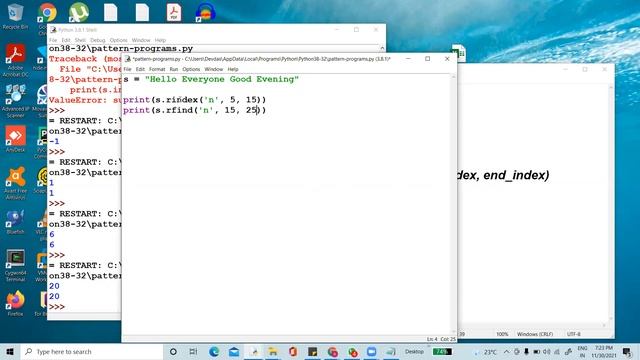This screenshot has height=360, width=640.
Task: Click the Cortana circle icon on taskbar
Action: [x=173, y=351]
